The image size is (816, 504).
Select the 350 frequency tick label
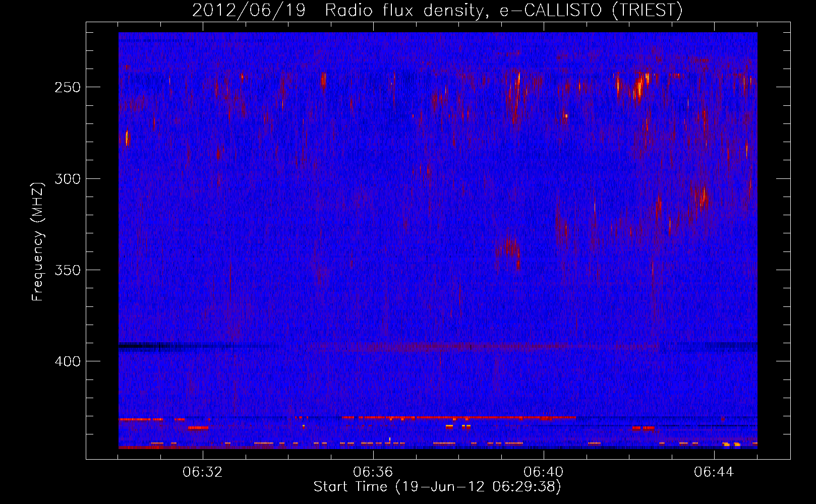[x=68, y=270]
